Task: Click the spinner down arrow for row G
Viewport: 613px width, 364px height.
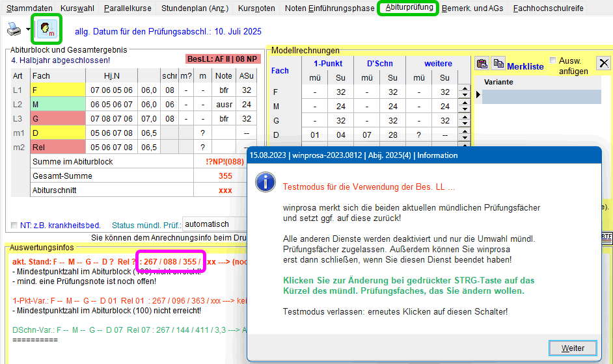Action: [x=465, y=123]
